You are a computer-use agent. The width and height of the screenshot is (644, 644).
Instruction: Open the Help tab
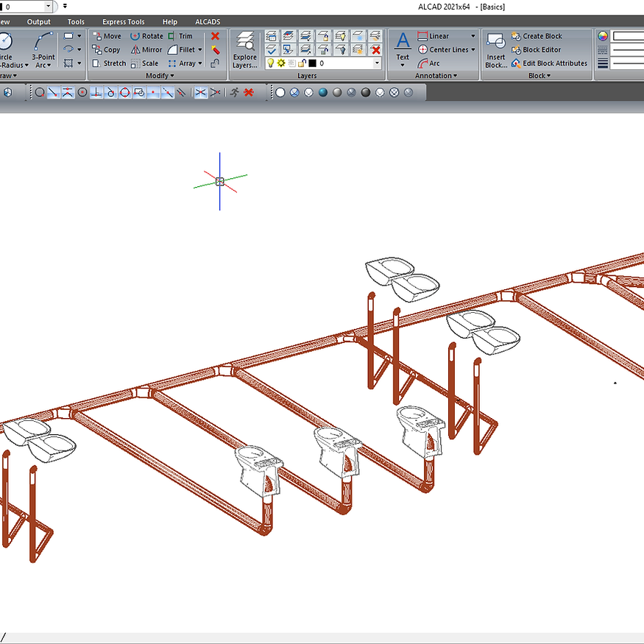[169, 22]
